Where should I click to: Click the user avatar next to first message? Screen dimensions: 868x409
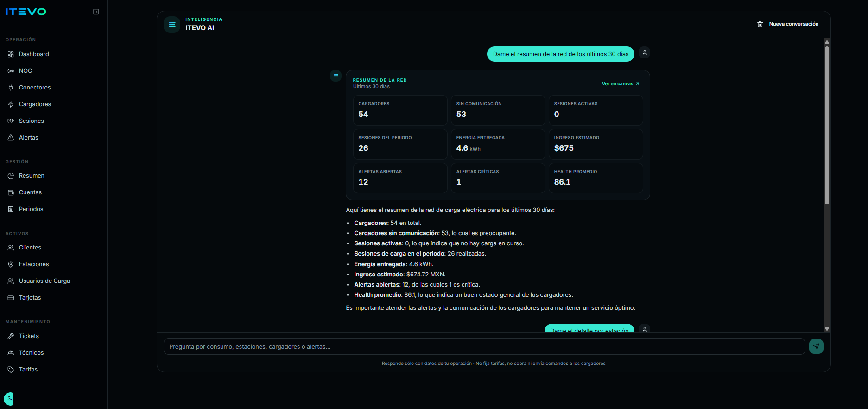(x=645, y=52)
